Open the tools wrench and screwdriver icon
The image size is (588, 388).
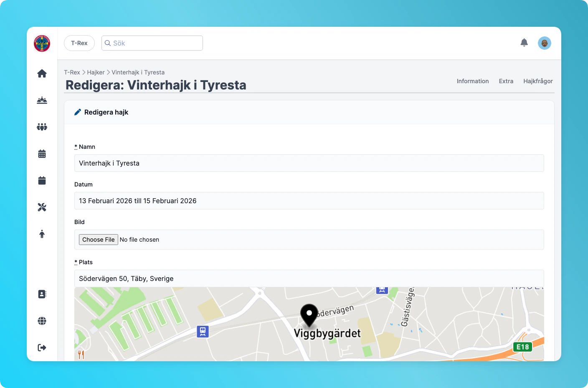[x=42, y=207]
